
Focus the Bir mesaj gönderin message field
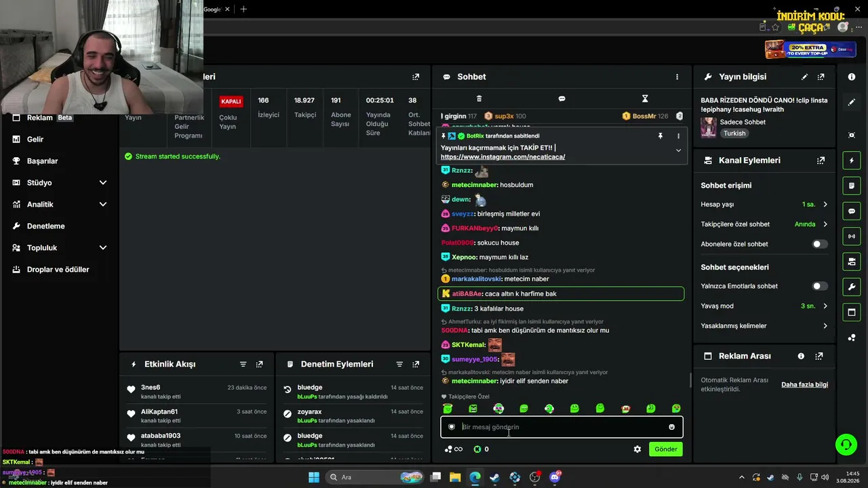pyautogui.click(x=561, y=427)
